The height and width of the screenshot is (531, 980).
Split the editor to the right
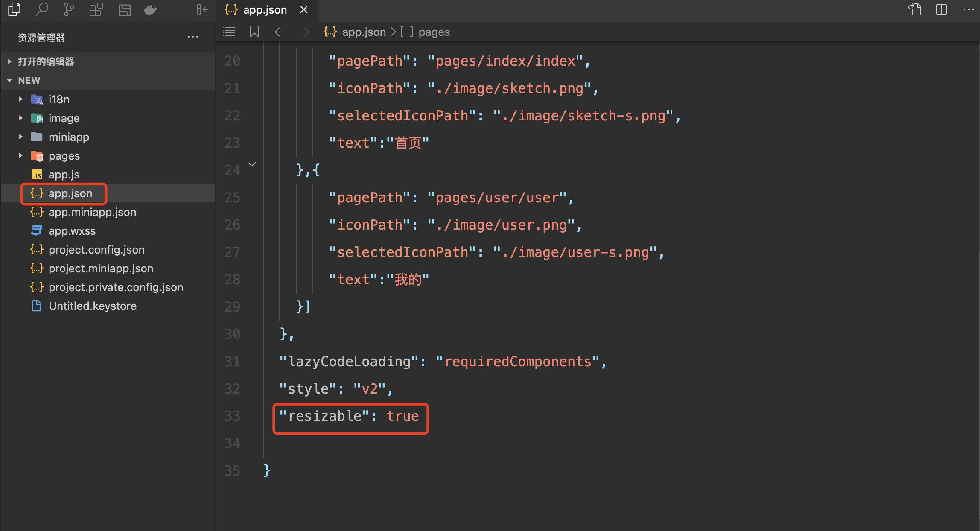click(x=942, y=9)
